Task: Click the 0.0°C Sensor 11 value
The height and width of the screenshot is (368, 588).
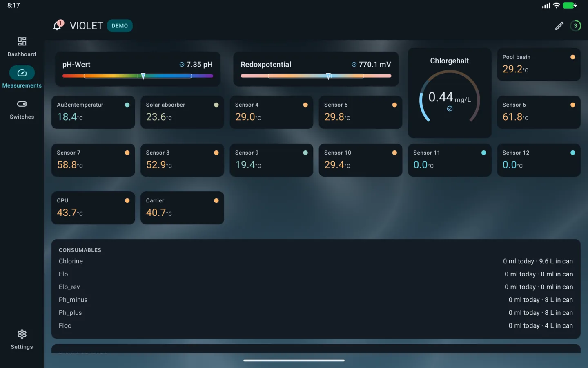Action: click(x=423, y=165)
